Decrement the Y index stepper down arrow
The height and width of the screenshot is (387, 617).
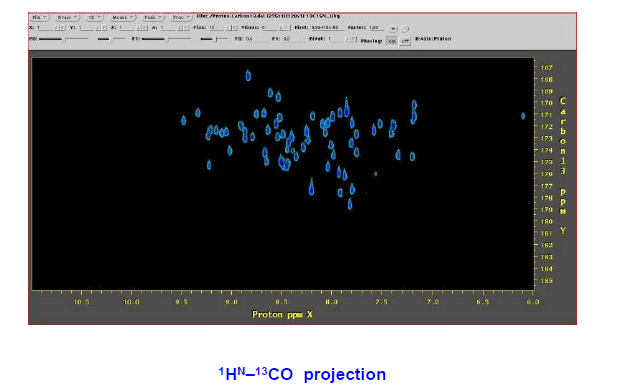[104, 28]
